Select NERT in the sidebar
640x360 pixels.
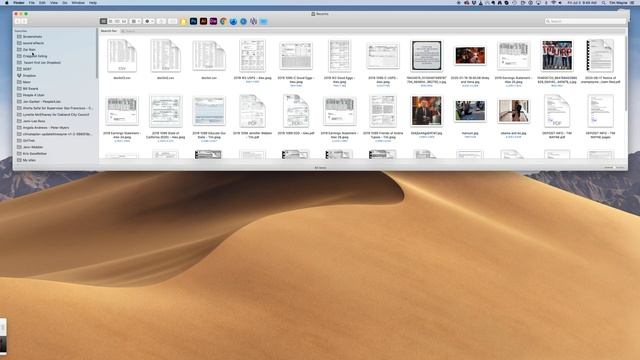(27, 69)
